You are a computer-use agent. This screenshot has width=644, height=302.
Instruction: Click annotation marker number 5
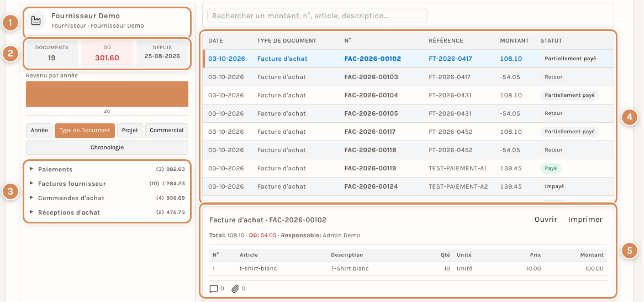pyautogui.click(x=629, y=251)
